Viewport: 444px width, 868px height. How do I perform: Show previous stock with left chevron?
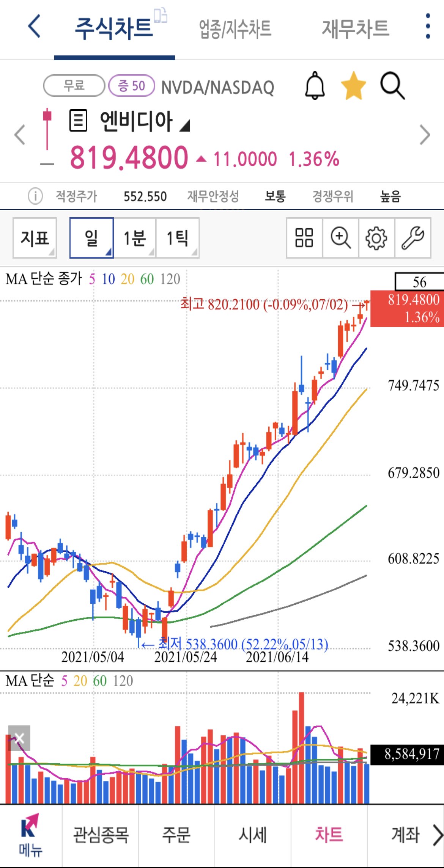coord(20,135)
